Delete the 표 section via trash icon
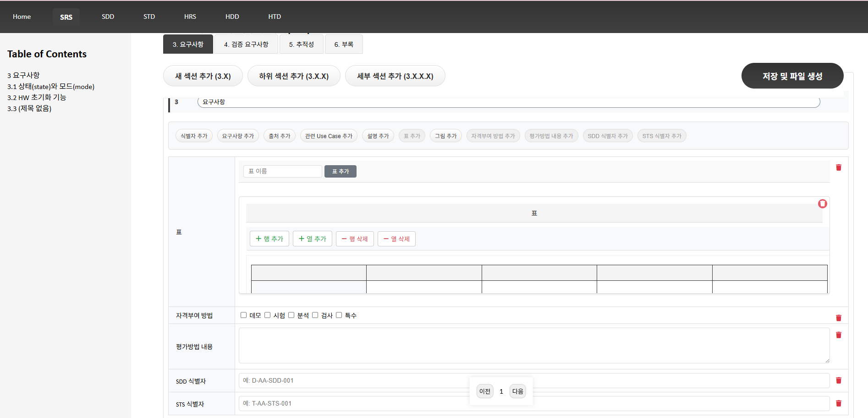The height and width of the screenshot is (418, 868). pyautogui.click(x=839, y=167)
